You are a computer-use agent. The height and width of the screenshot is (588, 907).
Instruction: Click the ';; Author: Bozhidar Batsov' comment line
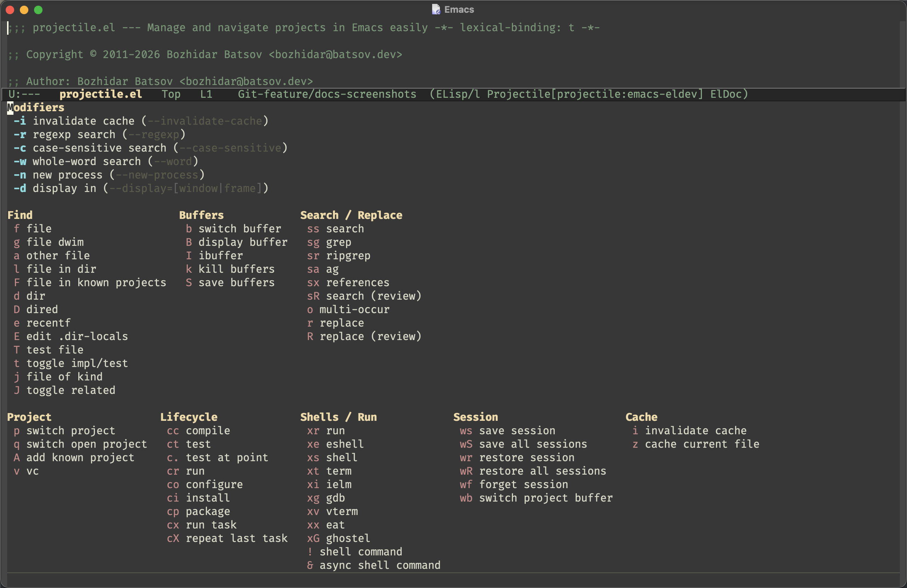point(160,81)
